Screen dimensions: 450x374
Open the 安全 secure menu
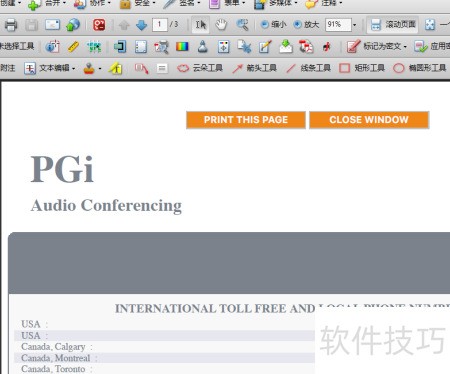(x=137, y=4)
